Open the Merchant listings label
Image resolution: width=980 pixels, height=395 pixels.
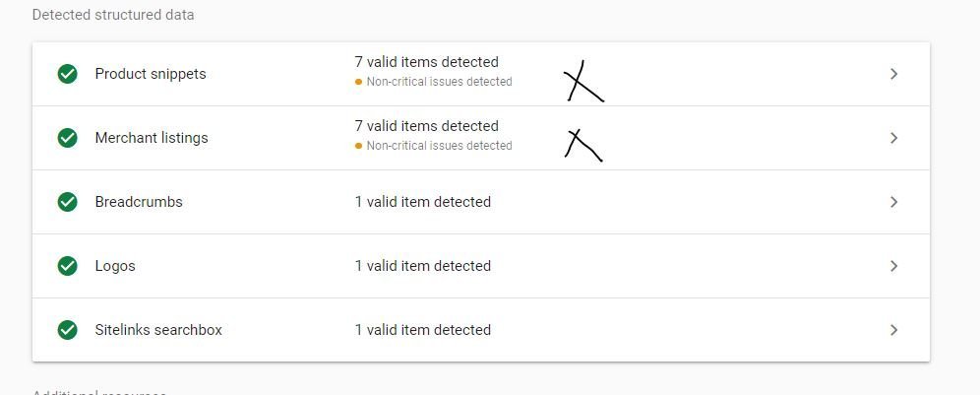[x=152, y=138]
